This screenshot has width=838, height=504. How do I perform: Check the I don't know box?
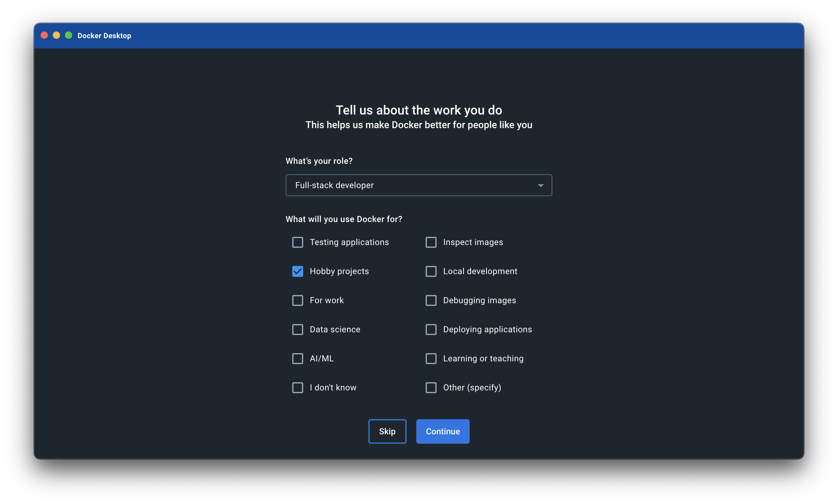[297, 387]
